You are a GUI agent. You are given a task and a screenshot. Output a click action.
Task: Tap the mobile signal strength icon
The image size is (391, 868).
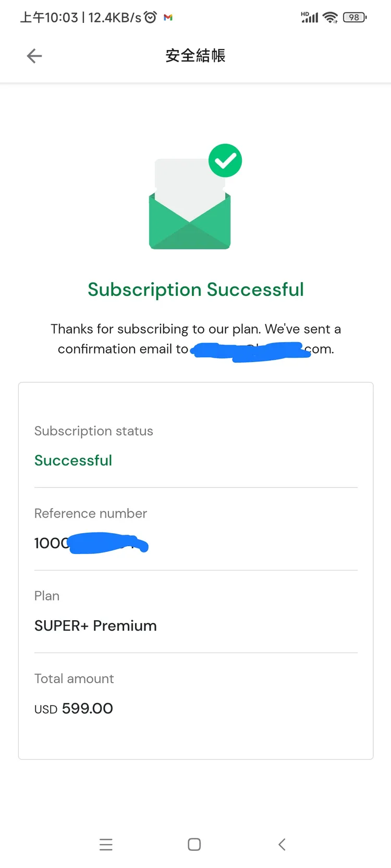pyautogui.click(x=310, y=18)
